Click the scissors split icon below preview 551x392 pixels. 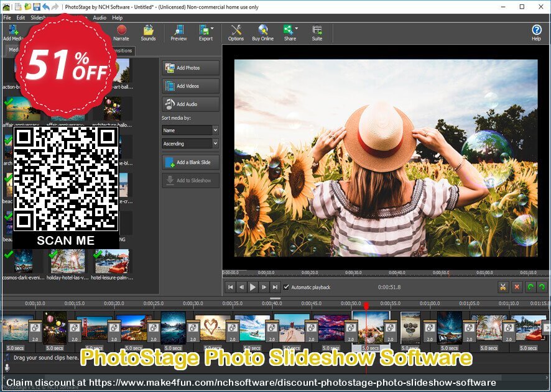[503, 287]
